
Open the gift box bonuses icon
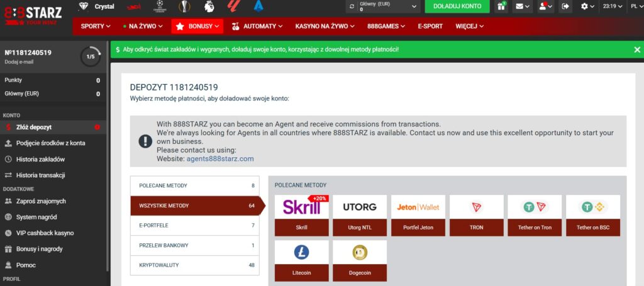(501, 6)
